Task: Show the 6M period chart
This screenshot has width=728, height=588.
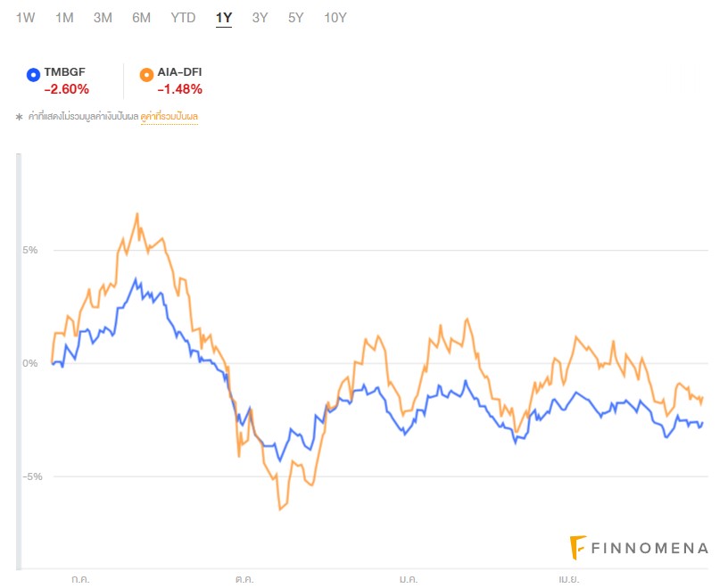Action: 141,18
